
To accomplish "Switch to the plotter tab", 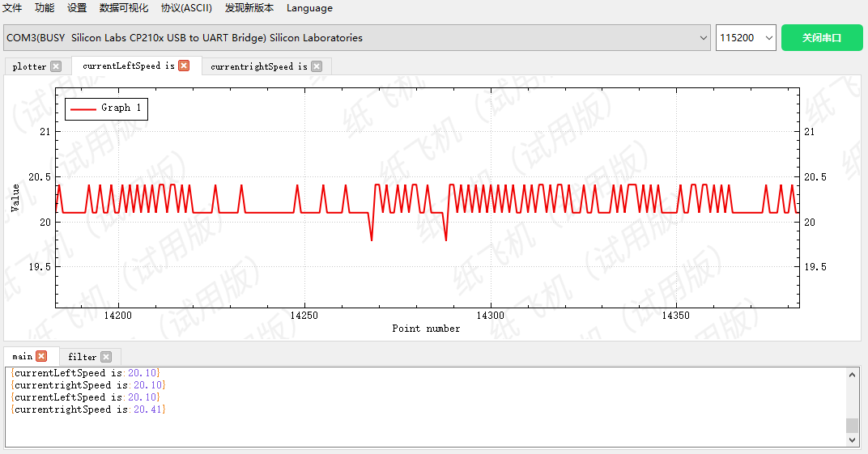I will point(30,66).
